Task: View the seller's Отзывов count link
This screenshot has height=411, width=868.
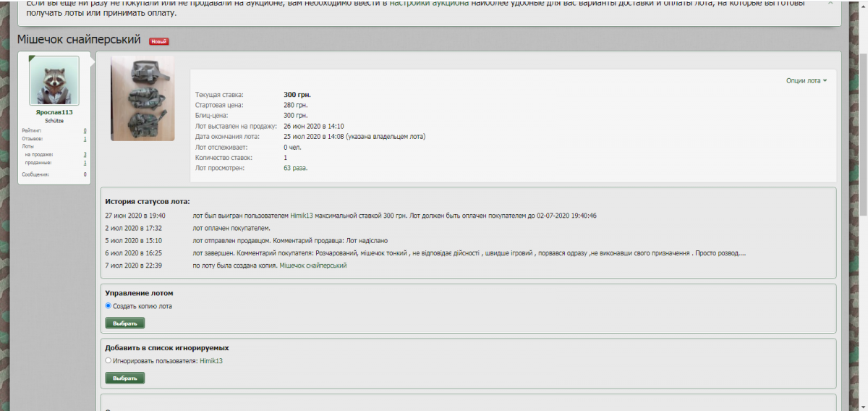Action: tap(85, 138)
